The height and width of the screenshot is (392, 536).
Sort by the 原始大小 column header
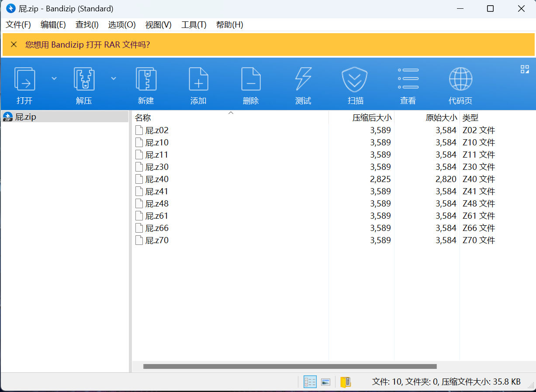[441, 118]
